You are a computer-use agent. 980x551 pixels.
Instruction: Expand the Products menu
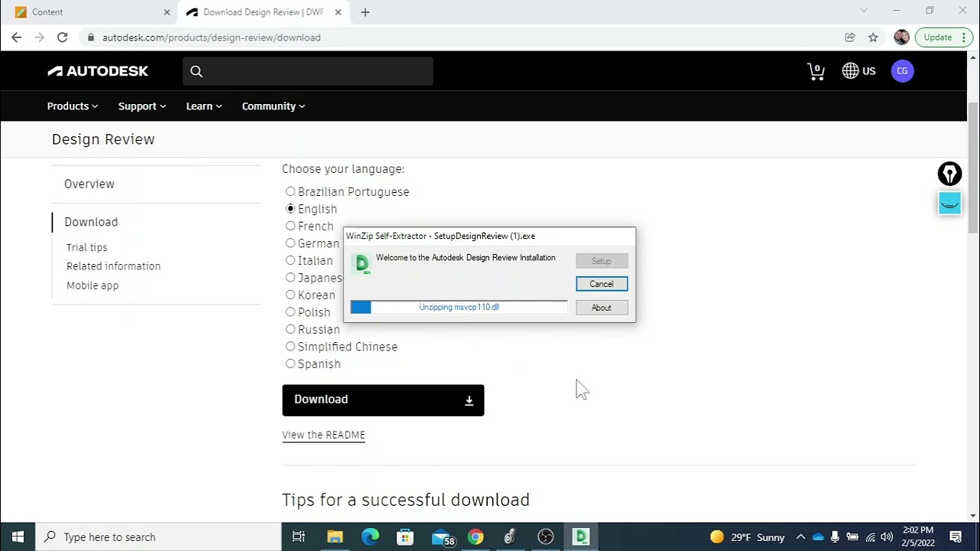[x=73, y=106]
